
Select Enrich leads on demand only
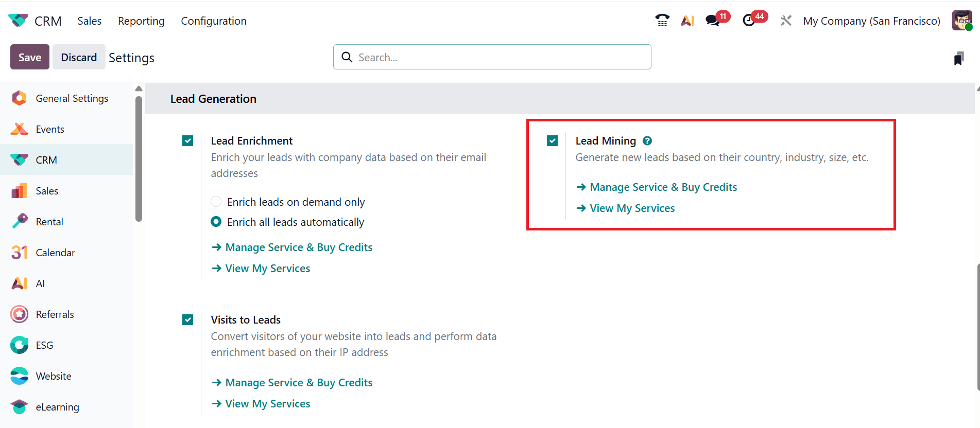tap(216, 202)
